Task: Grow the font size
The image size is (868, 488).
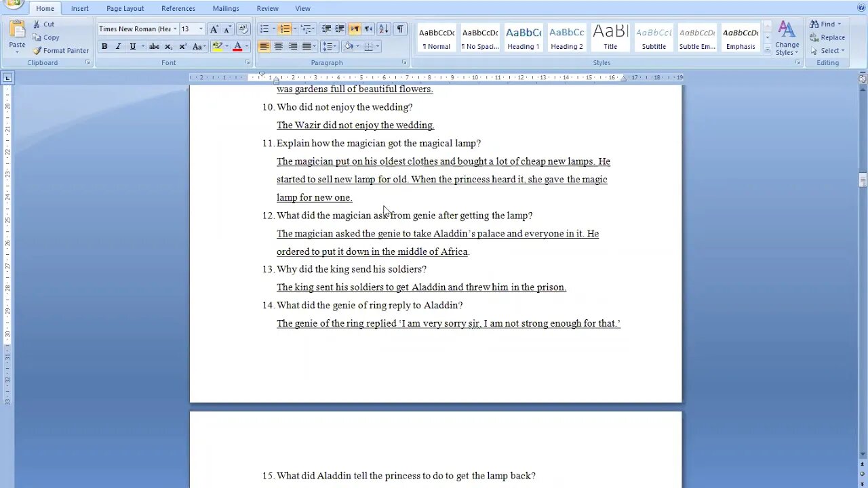Action: pos(214,28)
